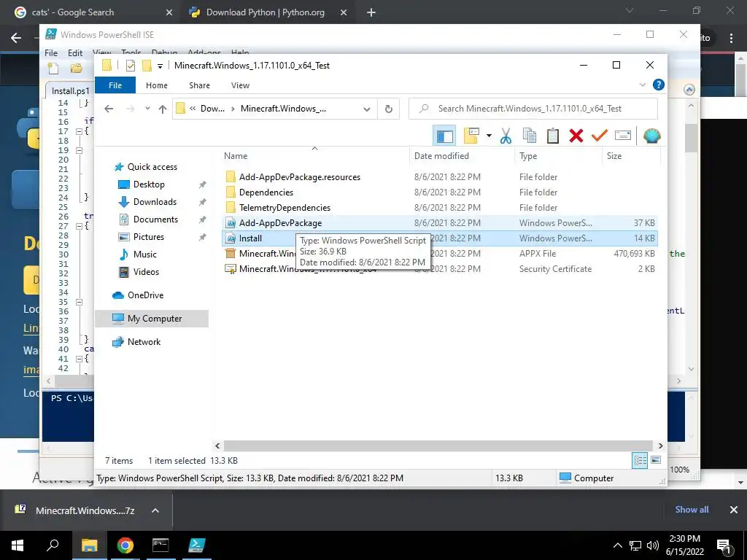
Task: Click the file list horizontal scrollbar
Action: tap(438, 446)
